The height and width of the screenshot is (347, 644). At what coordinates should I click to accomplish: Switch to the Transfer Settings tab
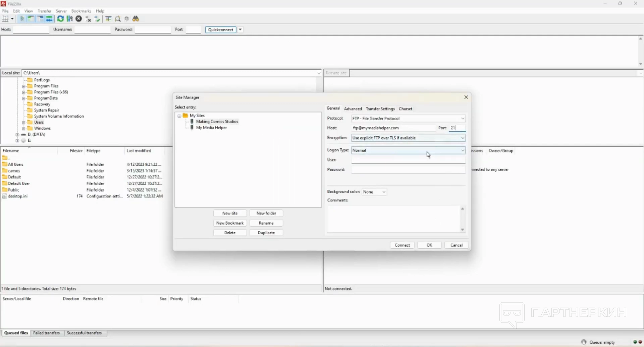(x=380, y=109)
